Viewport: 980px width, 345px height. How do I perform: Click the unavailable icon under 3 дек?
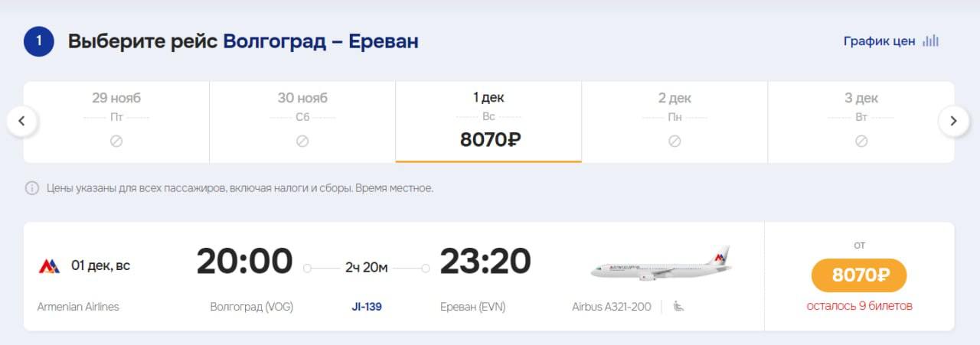pos(861,141)
